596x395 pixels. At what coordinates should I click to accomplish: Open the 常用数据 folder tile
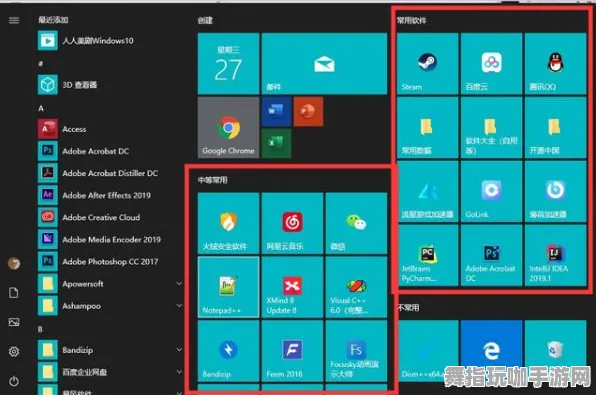[427, 127]
